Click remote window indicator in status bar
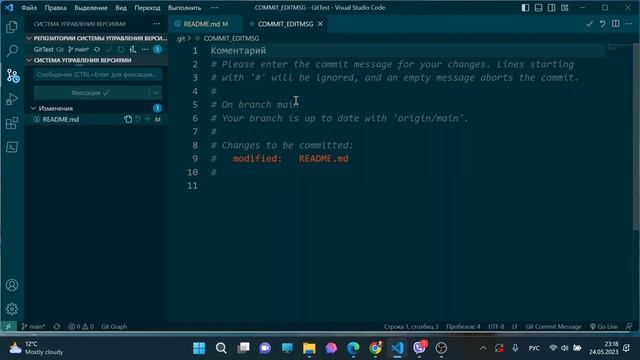This screenshot has width=640, height=360. pos(9,327)
